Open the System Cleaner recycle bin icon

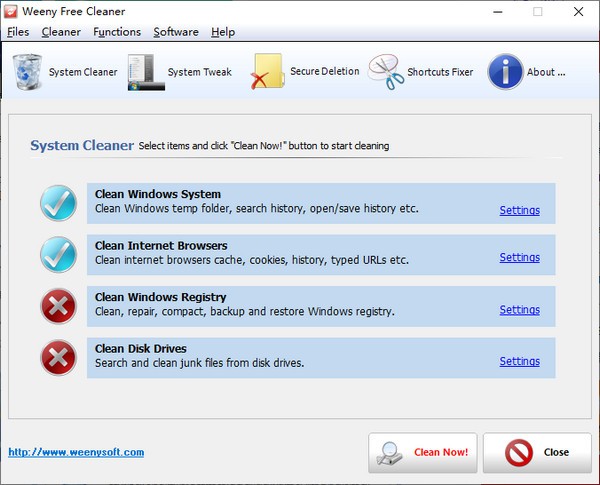[27, 72]
